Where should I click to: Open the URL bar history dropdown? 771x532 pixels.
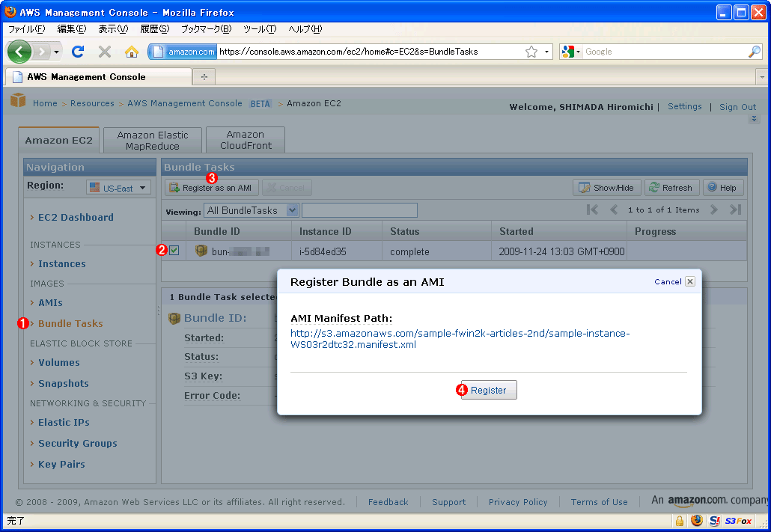[x=546, y=52]
